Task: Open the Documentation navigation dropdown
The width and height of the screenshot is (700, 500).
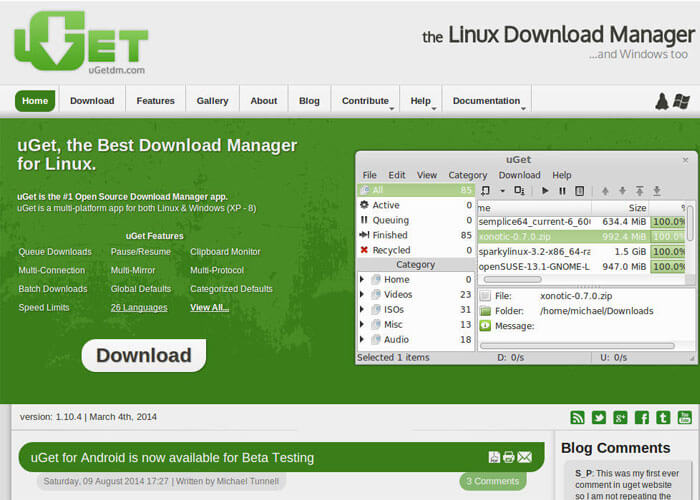Action: coord(487,101)
